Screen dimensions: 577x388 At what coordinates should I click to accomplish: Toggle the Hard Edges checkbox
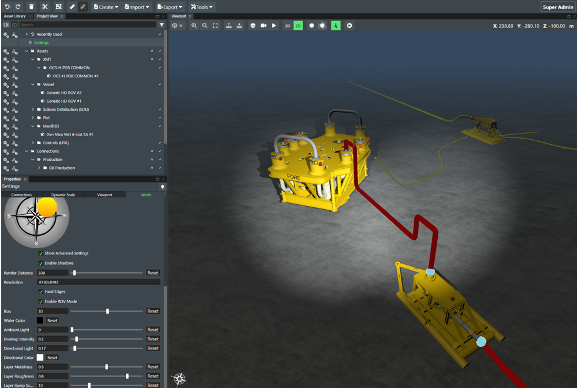[x=41, y=292]
